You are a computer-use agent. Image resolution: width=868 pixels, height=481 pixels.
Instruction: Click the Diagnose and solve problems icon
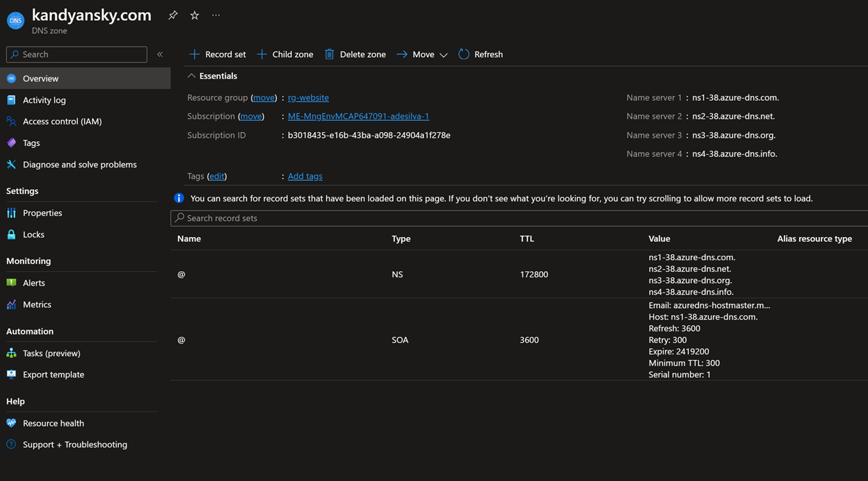11,164
